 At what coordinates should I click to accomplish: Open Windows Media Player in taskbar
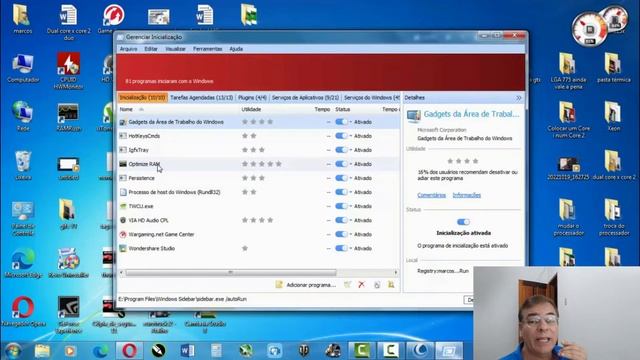coord(71,351)
